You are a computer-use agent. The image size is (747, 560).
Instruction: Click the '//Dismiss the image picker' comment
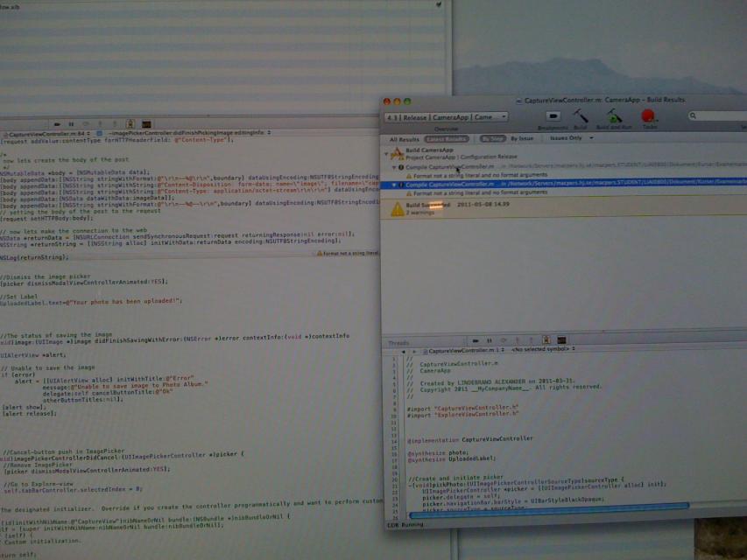[46, 276]
